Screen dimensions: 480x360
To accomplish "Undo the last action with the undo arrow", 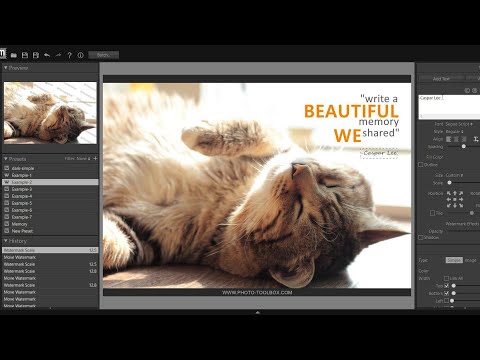I will [x=47, y=55].
